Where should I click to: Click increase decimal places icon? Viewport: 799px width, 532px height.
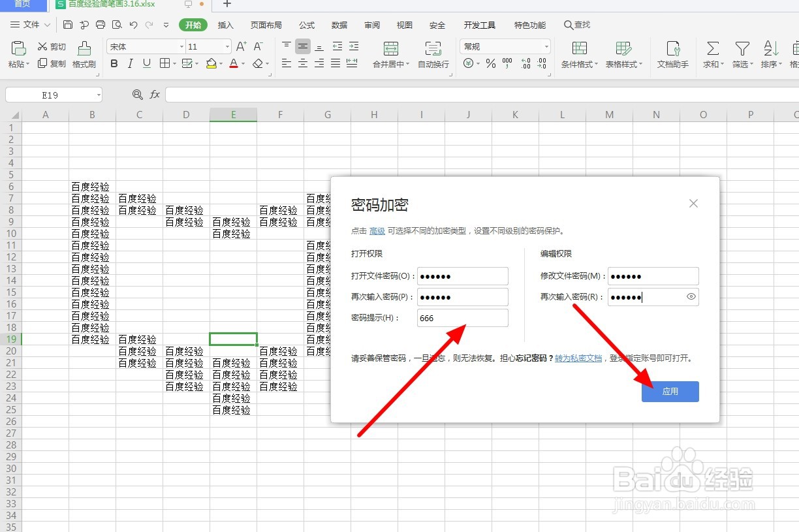pyautogui.click(x=525, y=63)
